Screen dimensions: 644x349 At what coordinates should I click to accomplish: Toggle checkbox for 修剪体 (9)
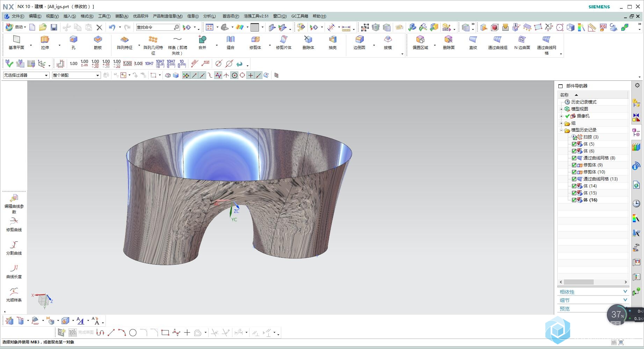click(574, 165)
